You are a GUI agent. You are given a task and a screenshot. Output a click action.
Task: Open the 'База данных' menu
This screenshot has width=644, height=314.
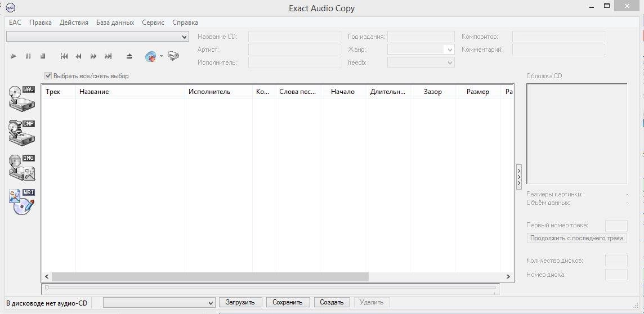click(x=115, y=23)
